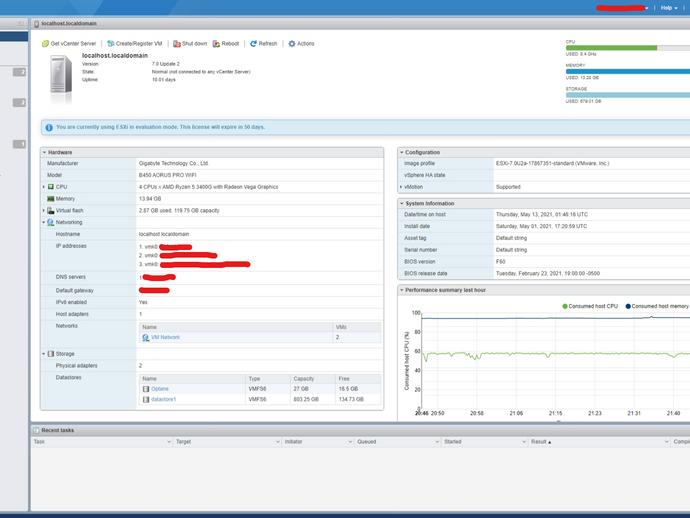Collapse Performance summary last hour panel

click(x=402, y=290)
